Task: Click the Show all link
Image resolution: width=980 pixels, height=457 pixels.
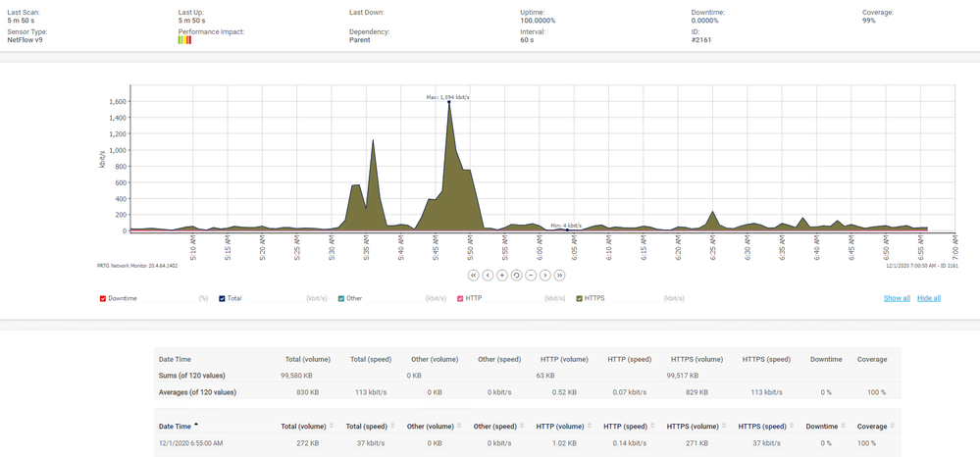Action: 897,298
